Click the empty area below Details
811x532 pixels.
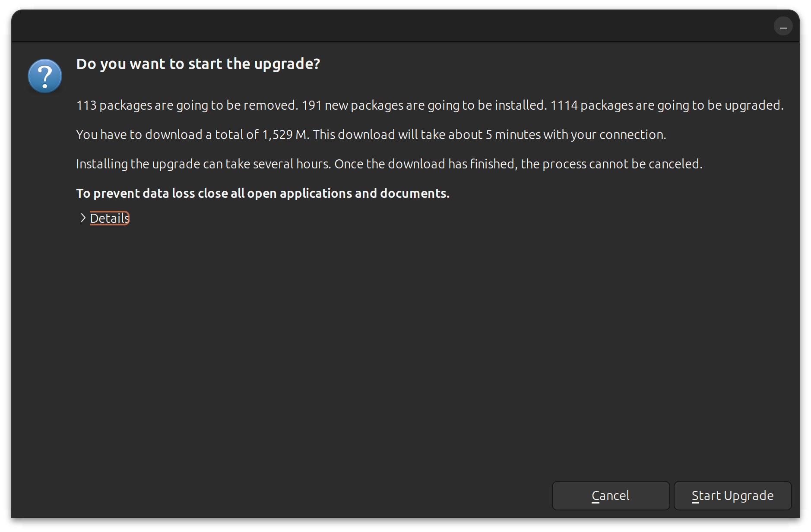389,345
